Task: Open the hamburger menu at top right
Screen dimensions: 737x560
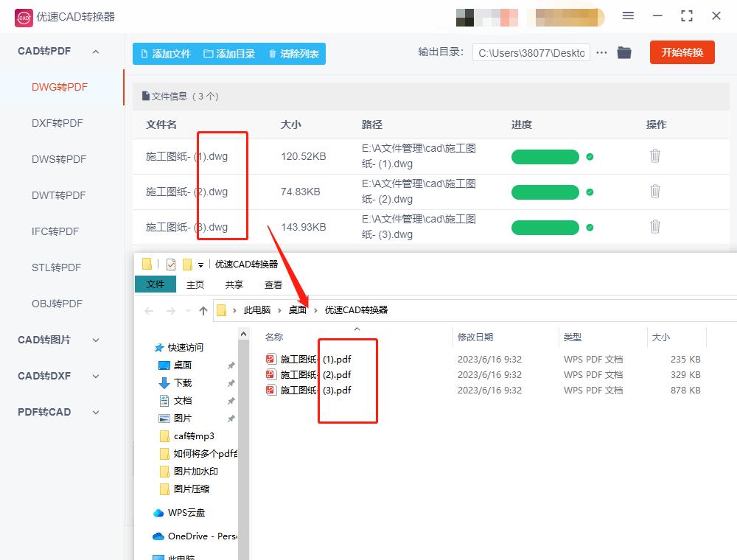Action: [629, 15]
